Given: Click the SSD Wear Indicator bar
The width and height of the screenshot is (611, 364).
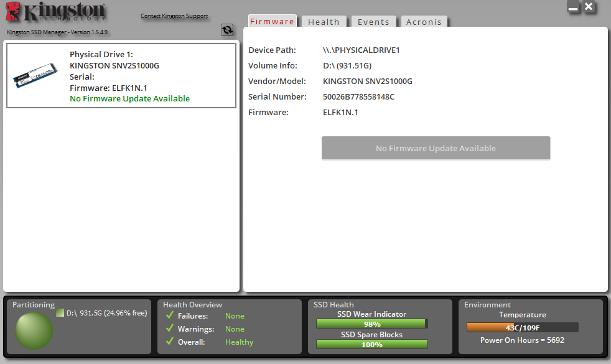Looking at the screenshot, I should (371, 324).
